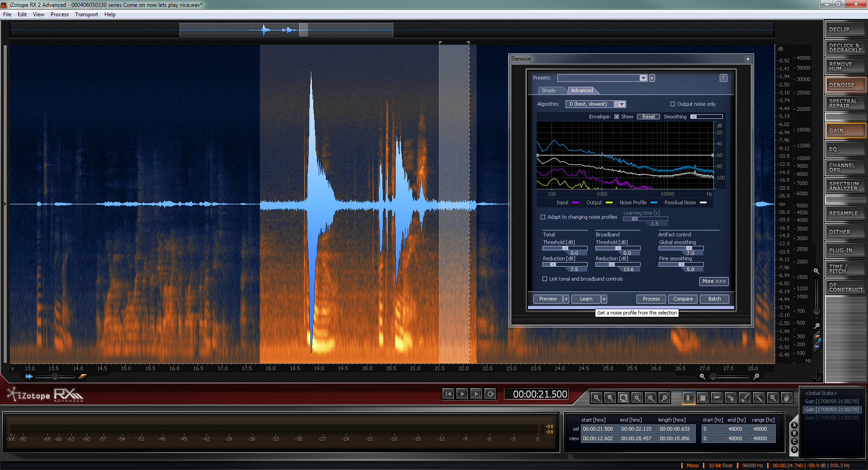
Task: Select the frequency selection tool
Action: [x=717, y=398]
